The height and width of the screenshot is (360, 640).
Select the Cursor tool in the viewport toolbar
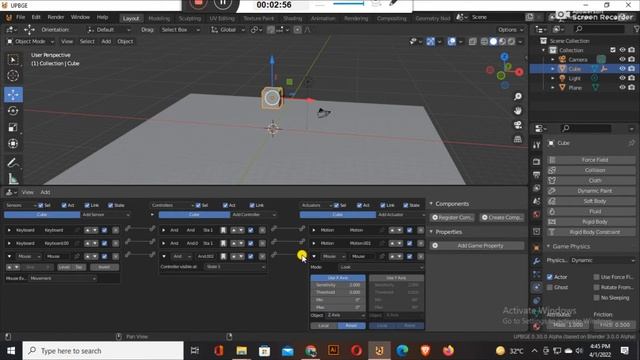(x=13, y=76)
